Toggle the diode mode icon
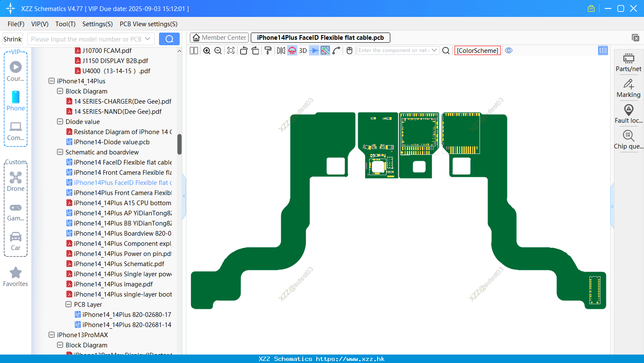Viewport: 644px width, 363px height. click(x=314, y=50)
